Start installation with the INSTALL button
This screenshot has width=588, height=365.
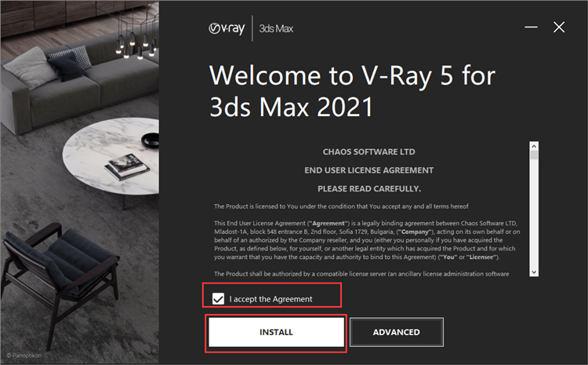click(277, 332)
